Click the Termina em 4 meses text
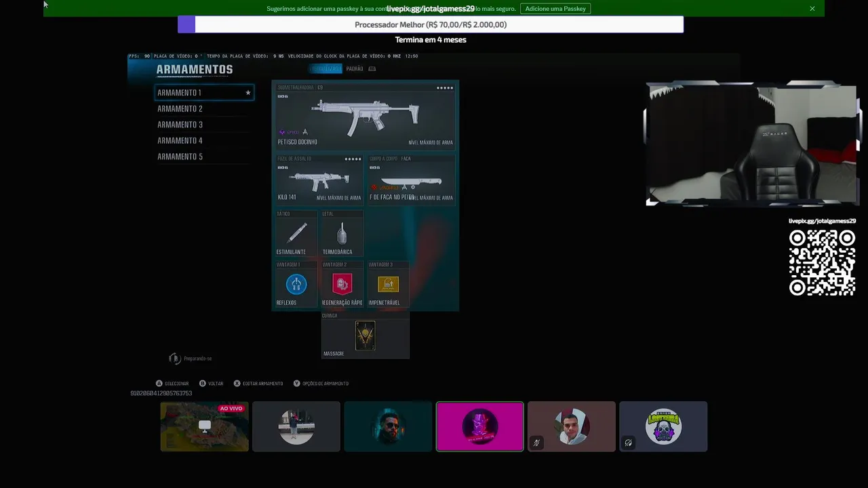This screenshot has width=868, height=488. [431, 40]
